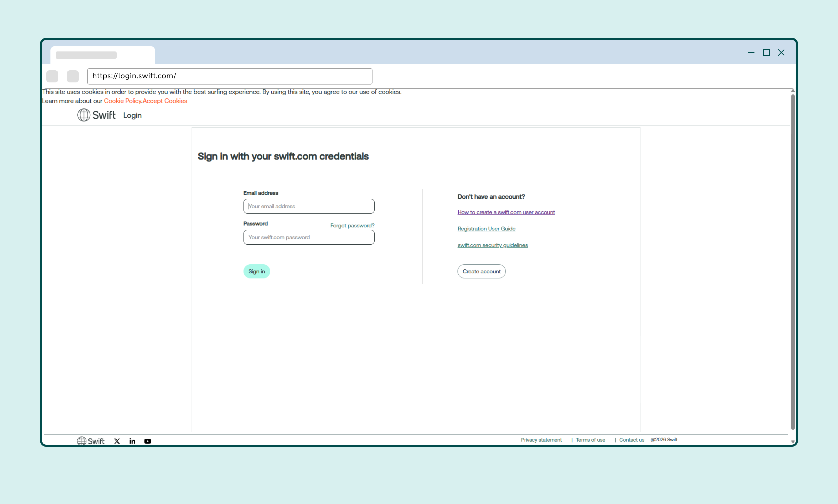Click the Swift logo in the footer
This screenshot has width=838, height=504.
pos(90,441)
